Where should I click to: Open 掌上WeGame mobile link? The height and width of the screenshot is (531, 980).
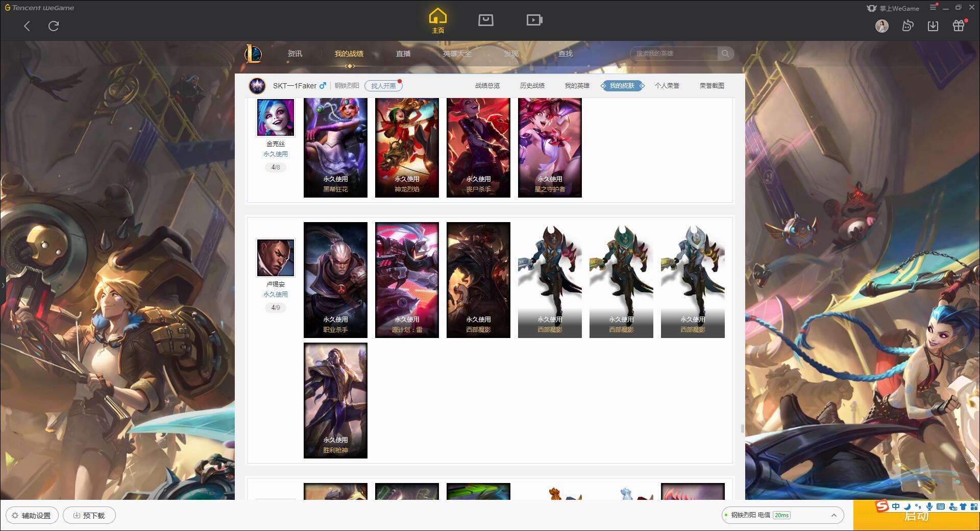click(893, 8)
